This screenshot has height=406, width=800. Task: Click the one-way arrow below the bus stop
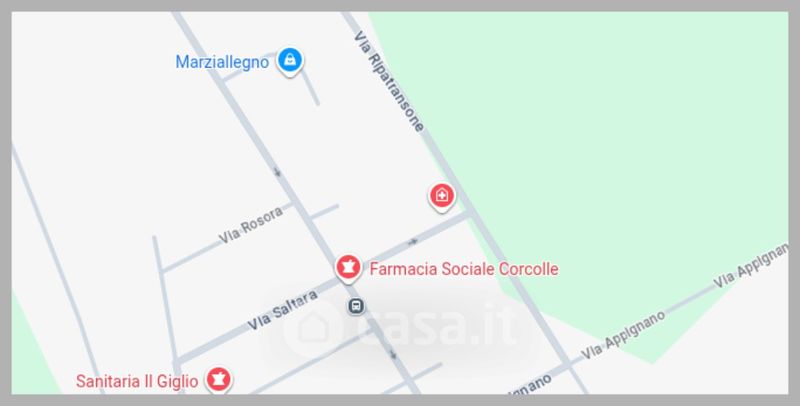pyautogui.click(x=393, y=354)
